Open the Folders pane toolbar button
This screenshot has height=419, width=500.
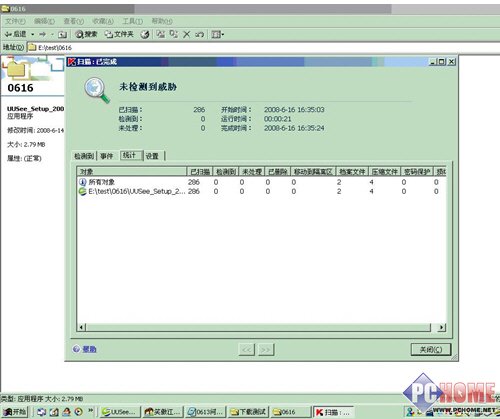[x=119, y=34]
